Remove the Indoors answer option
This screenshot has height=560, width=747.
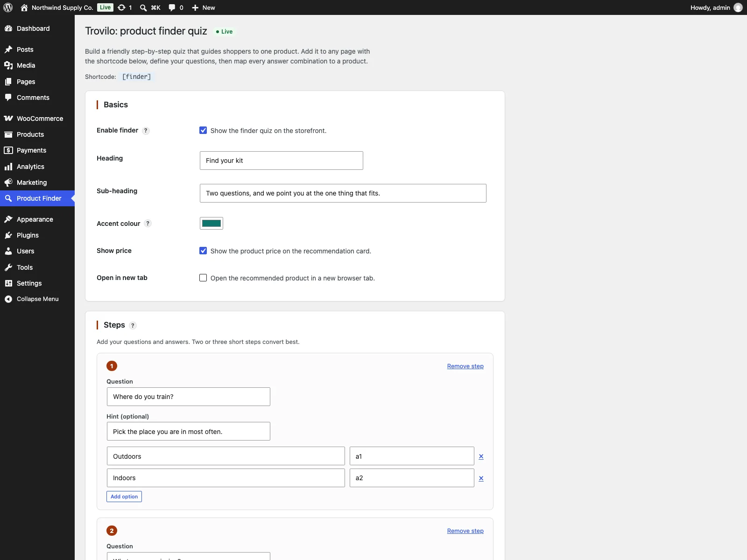(x=481, y=478)
